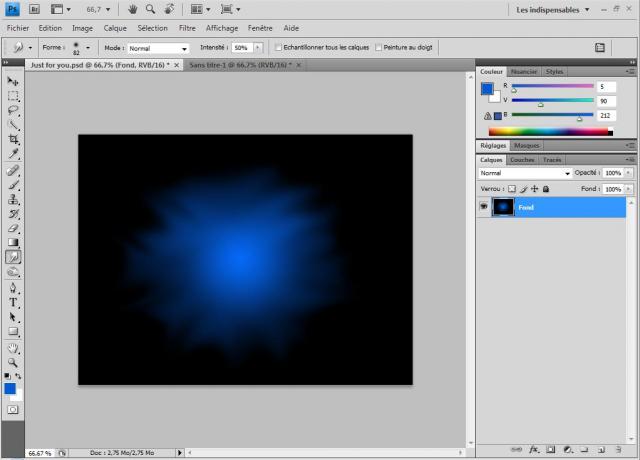
Task: Select the Brush tool
Action: [x=13, y=185]
